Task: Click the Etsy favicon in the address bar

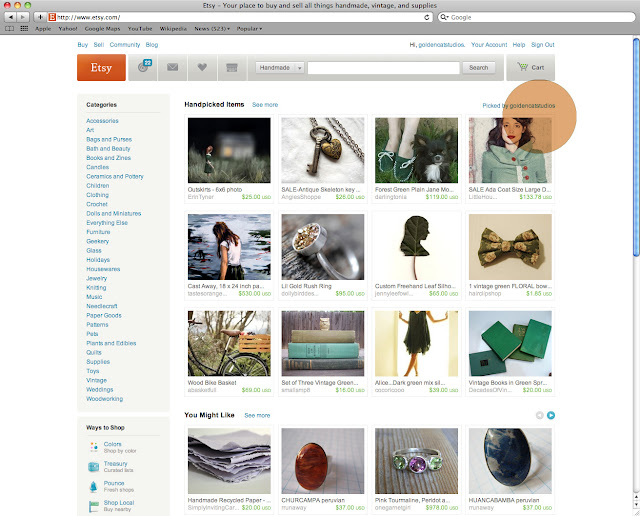Action: click(x=52, y=17)
